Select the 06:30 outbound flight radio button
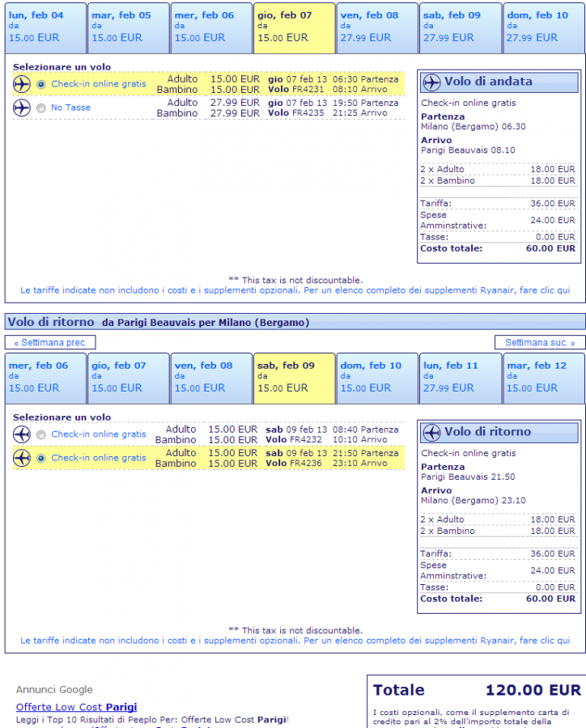Screen dimensions: 586x728 point(41,85)
